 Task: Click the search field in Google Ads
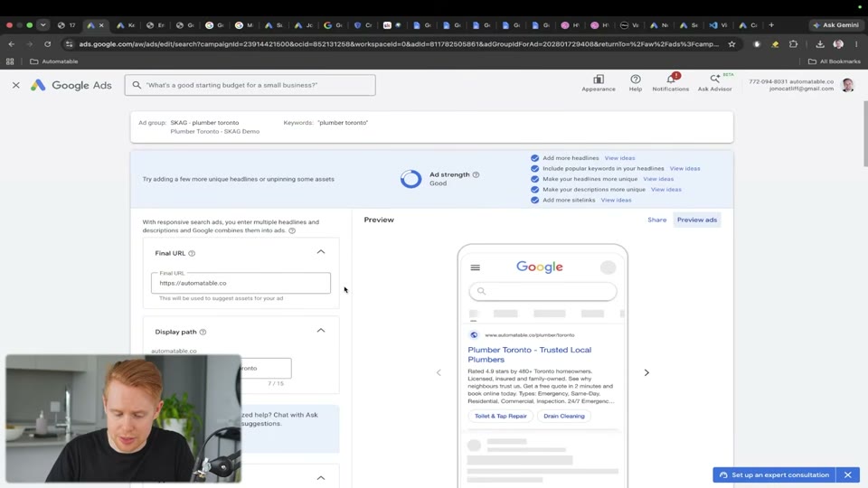point(250,85)
